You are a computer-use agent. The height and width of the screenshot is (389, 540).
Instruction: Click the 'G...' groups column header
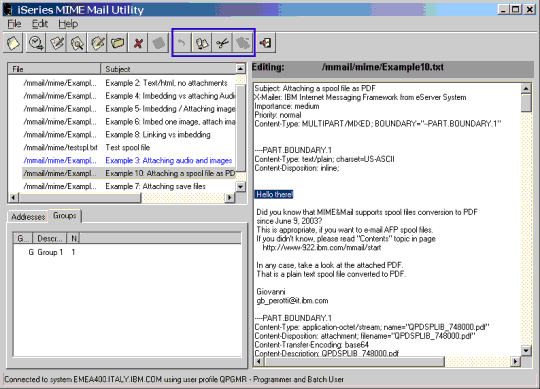[x=23, y=238]
